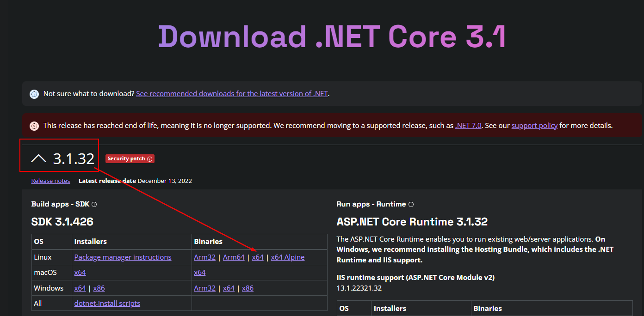
Task: Click the Windows row label in SDK table
Action: pyautogui.click(x=49, y=288)
